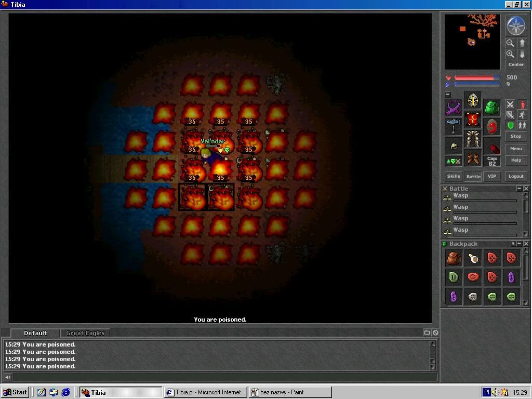The width and height of the screenshot is (532, 399).
Task: Switch to Tibia.pl Internet Explorer taskbar window
Action: click(x=206, y=392)
